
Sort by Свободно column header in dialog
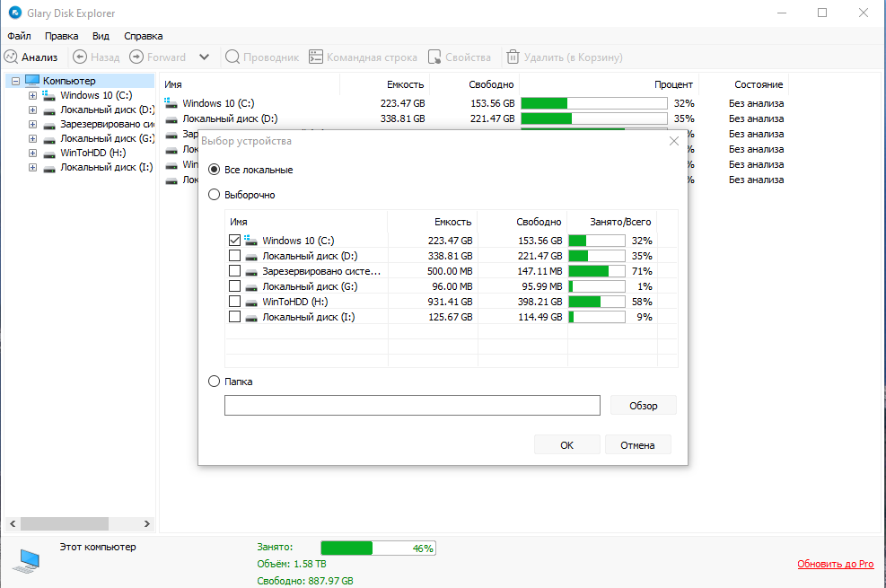coord(522,222)
